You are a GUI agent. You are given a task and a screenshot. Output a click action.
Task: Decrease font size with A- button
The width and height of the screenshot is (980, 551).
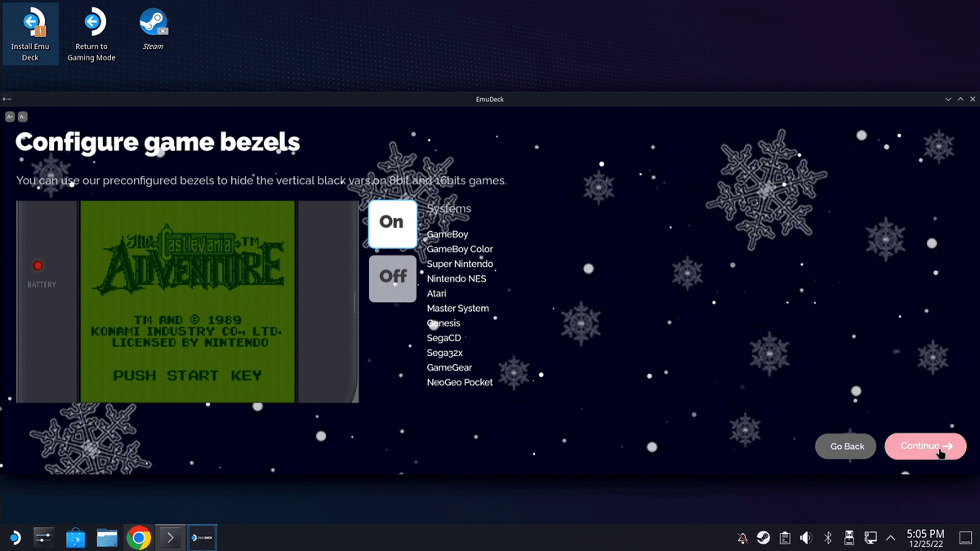coord(23,117)
